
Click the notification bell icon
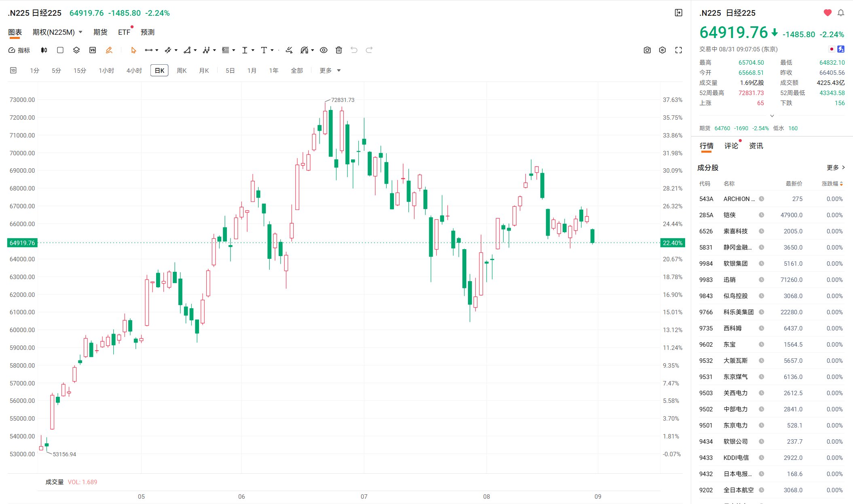[x=841, y=13]
